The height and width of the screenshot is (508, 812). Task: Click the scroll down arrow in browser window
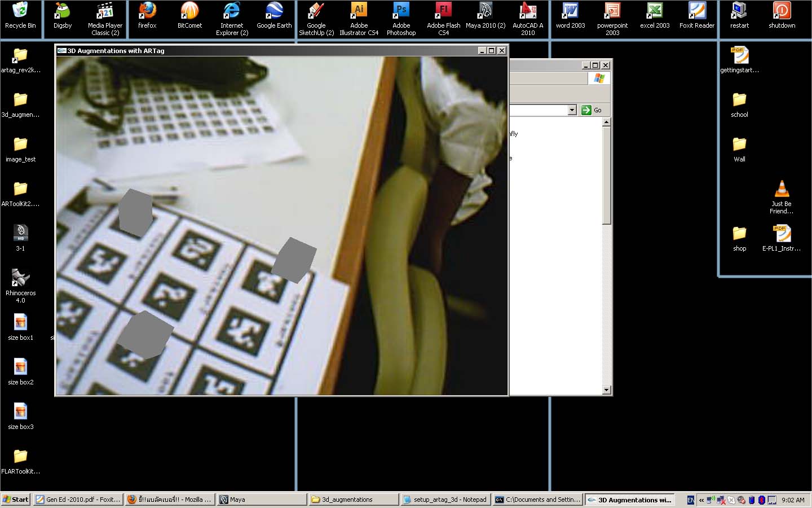(x=607, y=390)
